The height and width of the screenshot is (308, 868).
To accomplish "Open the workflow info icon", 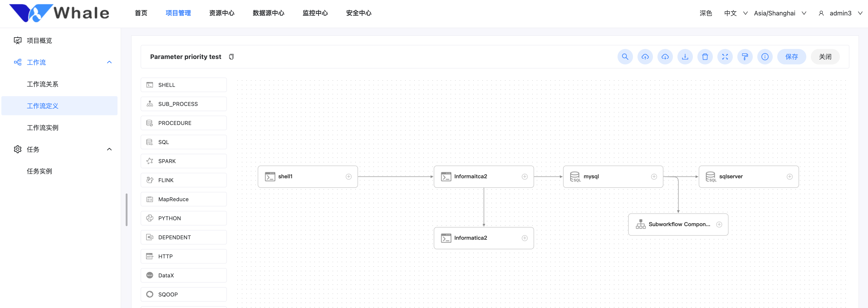I will coord(765,57).
